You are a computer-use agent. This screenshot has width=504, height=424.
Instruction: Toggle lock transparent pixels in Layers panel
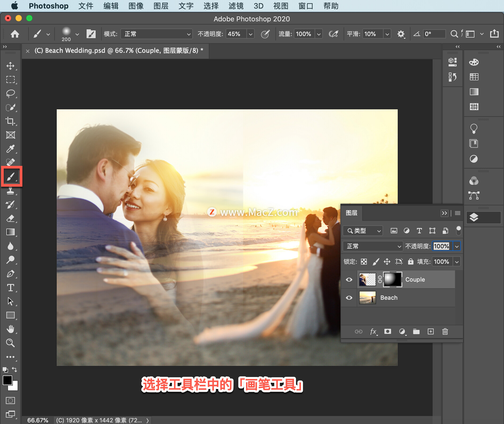point(364,262)
